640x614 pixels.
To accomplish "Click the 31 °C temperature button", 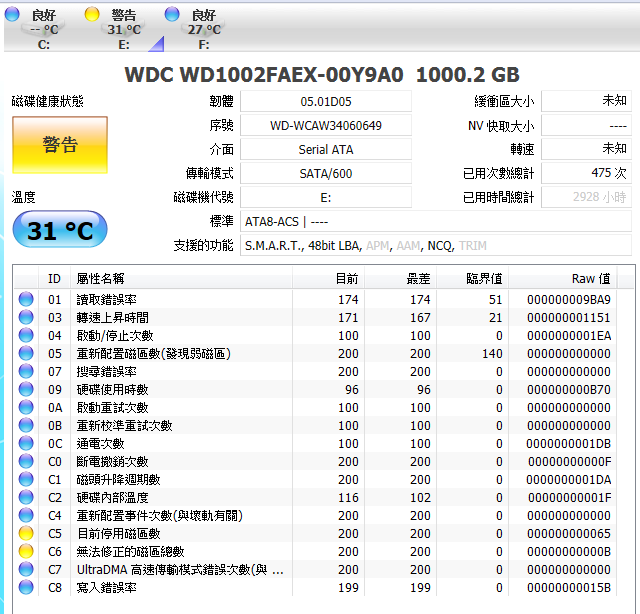I will pos(60,229).
